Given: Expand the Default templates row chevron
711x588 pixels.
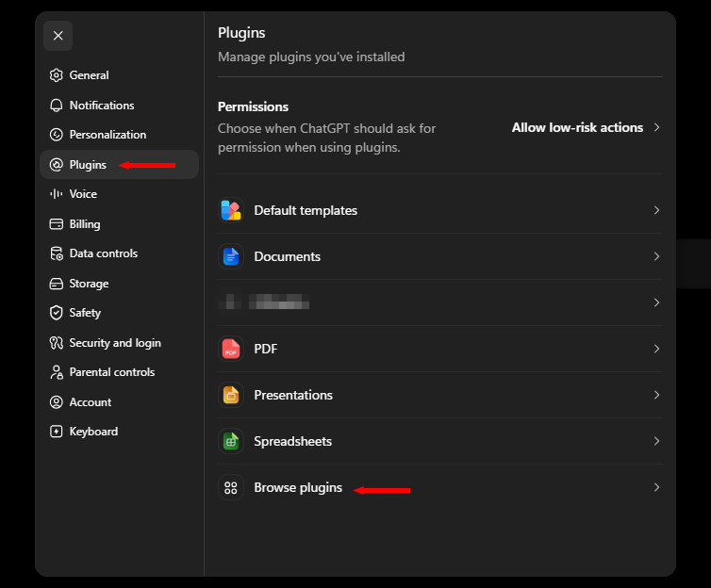Looking at the screenshot, I should 656,210.
